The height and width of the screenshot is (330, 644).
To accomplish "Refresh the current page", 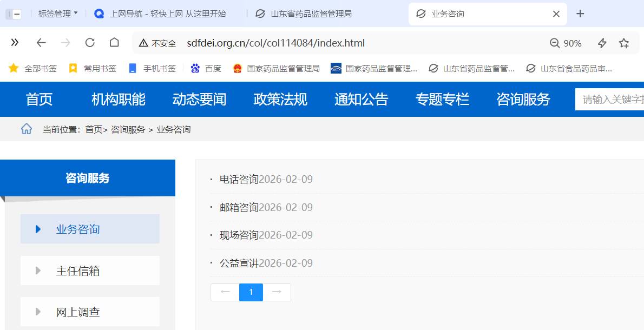I will [x=90, y=42].
